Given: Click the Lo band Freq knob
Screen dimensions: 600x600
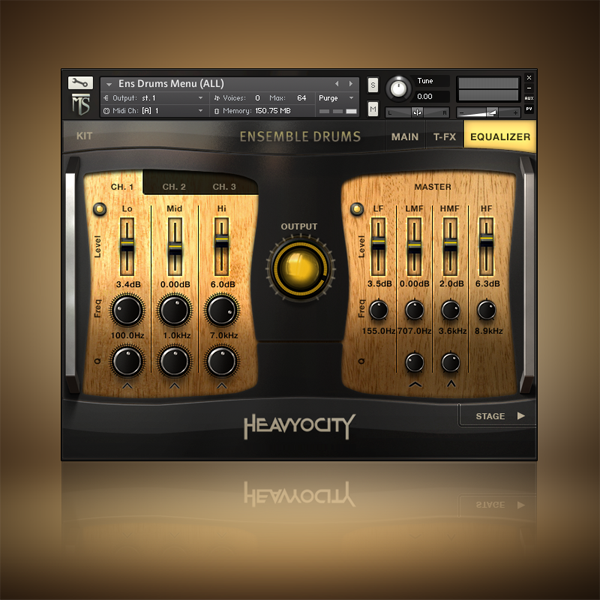Looking at the screenshot, I should 127,311.
